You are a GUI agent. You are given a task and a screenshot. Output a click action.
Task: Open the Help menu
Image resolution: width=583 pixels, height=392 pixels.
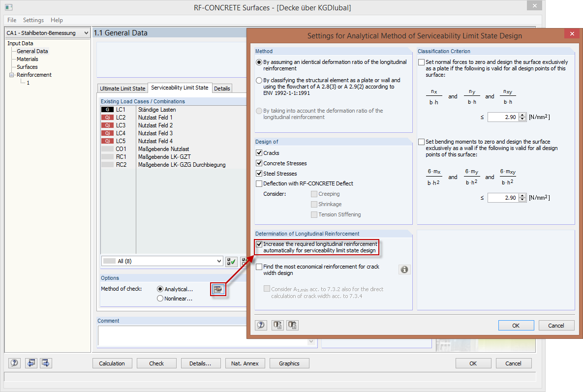click(57, 20)
